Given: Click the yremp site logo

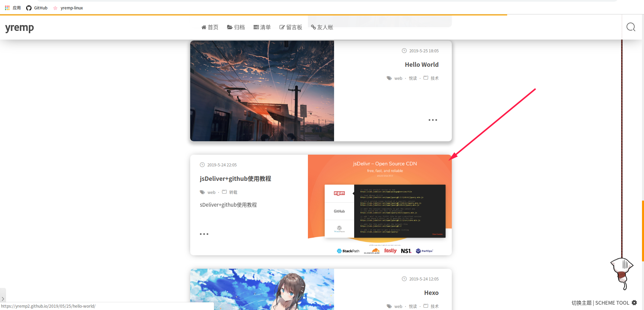Looking at the screenshot, I should pos(19,28).
